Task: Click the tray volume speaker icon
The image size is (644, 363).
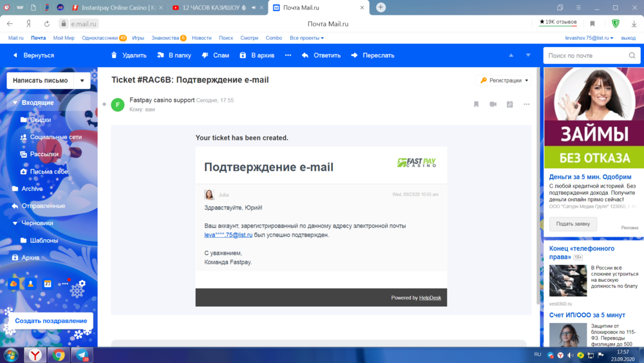Action: coord(571,355)
